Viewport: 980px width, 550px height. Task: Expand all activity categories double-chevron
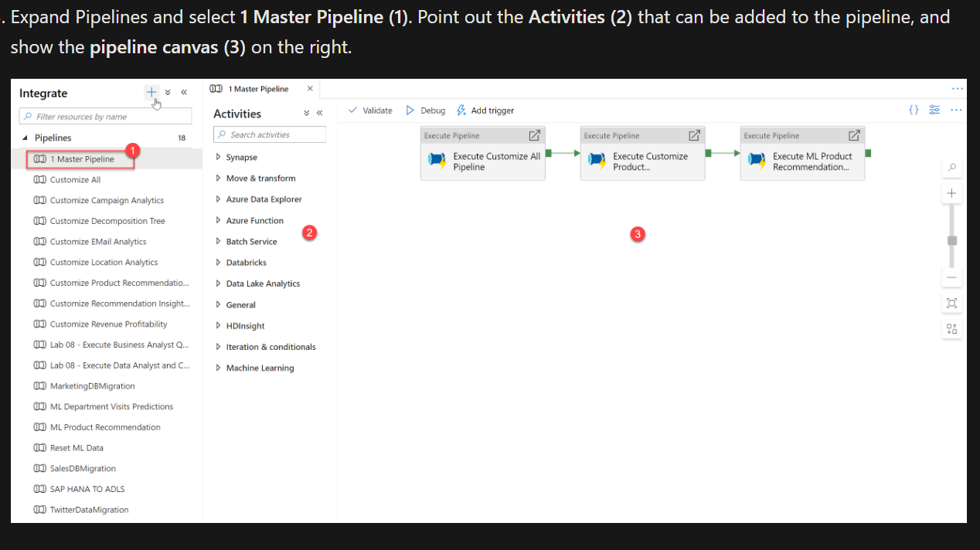306,113
